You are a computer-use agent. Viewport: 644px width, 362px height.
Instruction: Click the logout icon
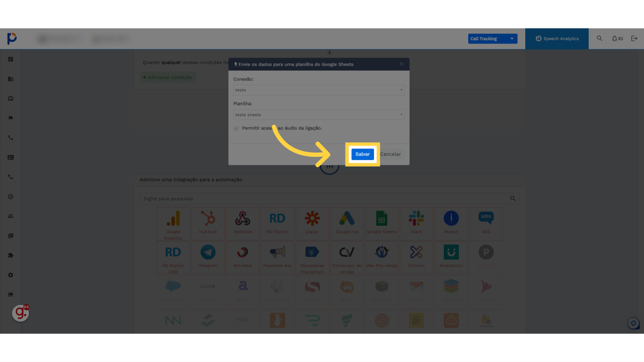click(x=634, y=39)
